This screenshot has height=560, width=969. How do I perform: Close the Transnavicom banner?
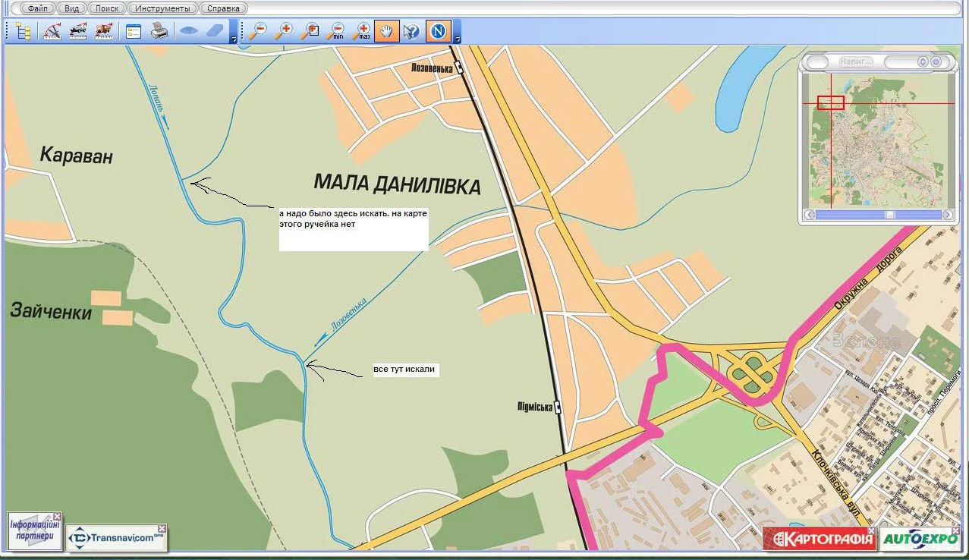click(x=162, y=529)
